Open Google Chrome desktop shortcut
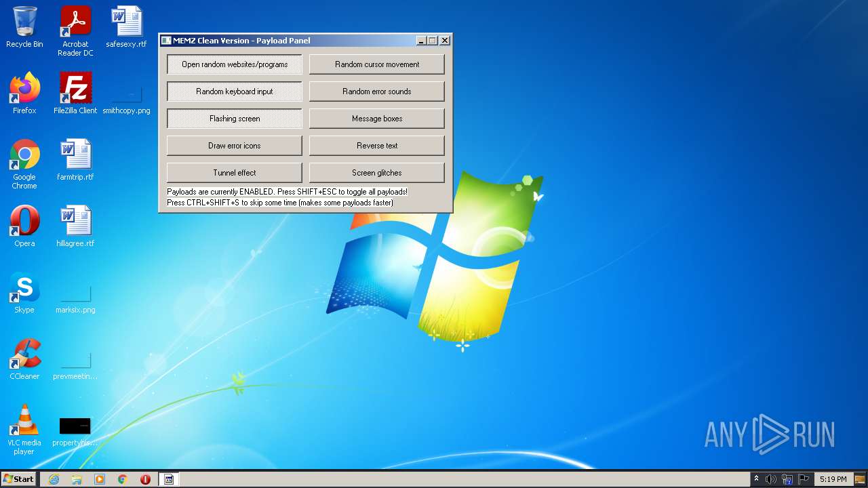The image size is (868, 488). (24, 164)
